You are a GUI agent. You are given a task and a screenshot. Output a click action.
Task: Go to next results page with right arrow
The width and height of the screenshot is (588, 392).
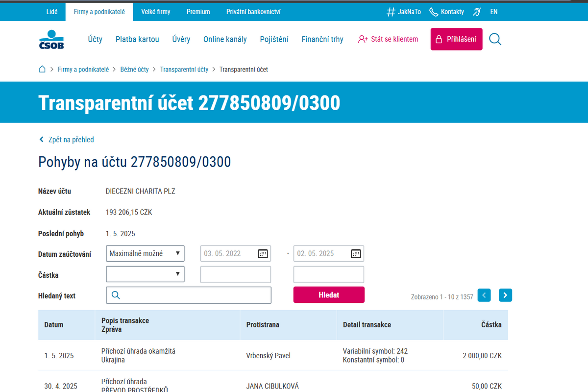pos(505,295)
